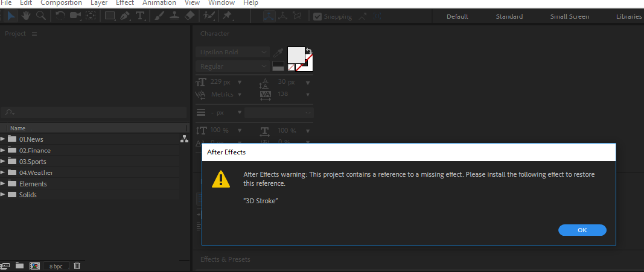Pick color with the eyedropper

pyautogui.click(x=278, y=52)
